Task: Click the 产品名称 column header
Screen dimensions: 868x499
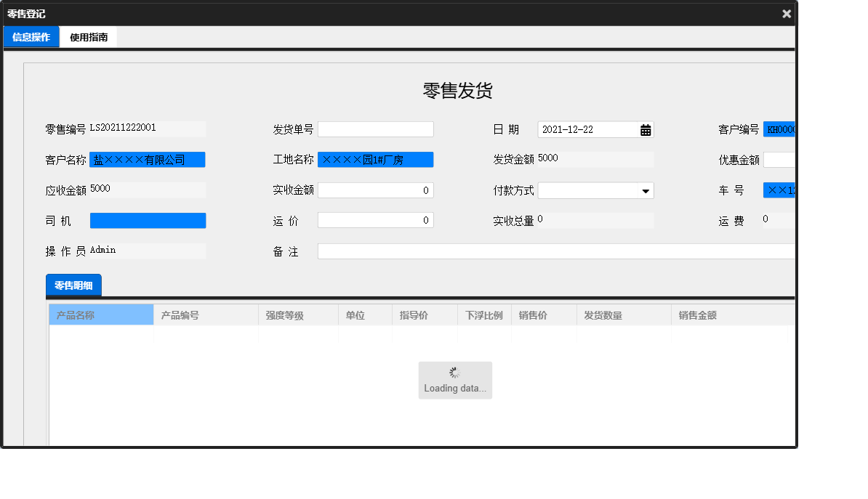Action: coord(100,314)
